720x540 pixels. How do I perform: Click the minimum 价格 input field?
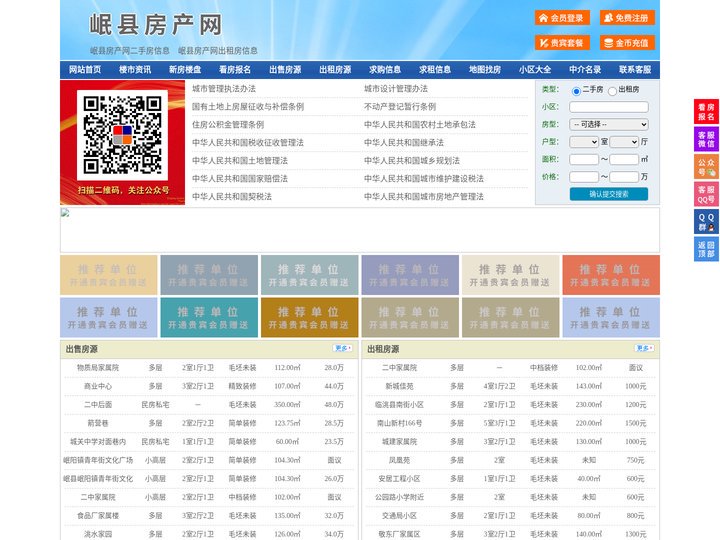[x=584, y=177]
